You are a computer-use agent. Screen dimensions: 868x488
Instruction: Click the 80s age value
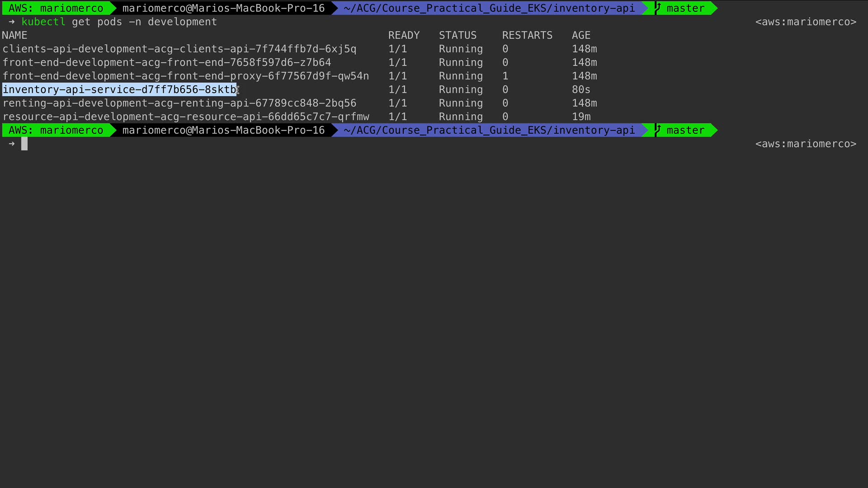[x=581, y=89]
